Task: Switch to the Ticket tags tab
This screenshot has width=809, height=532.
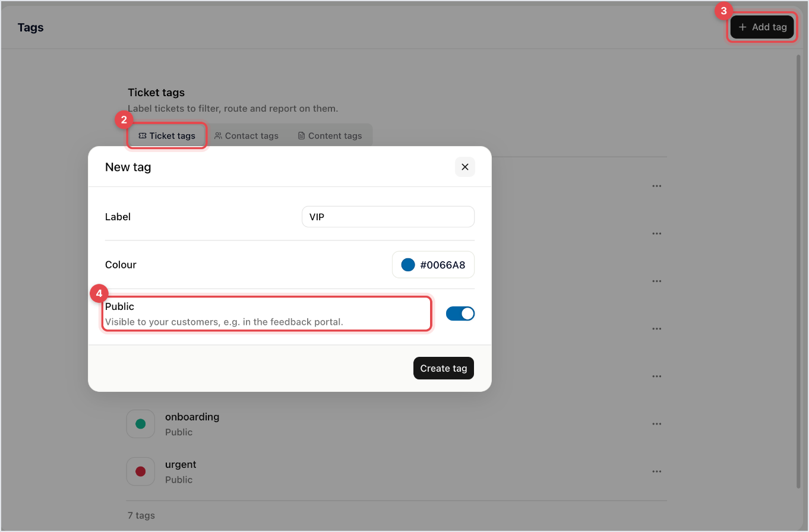Action: (x=167, y=135)
